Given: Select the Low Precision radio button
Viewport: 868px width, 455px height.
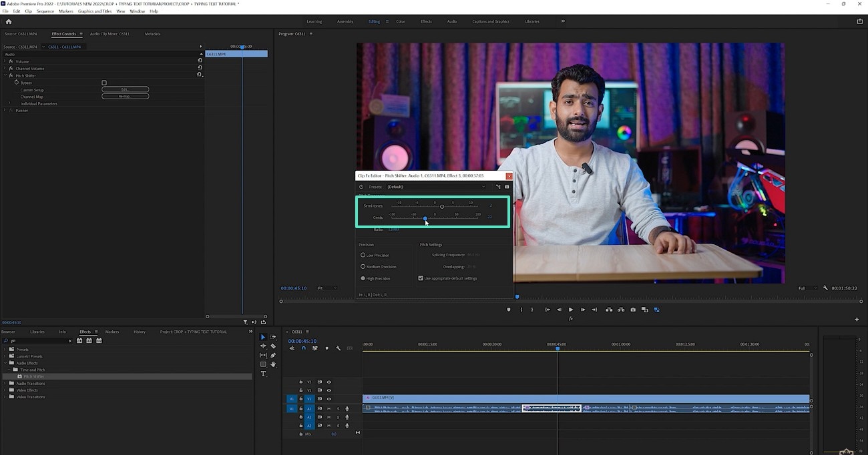Looking at the screenshot, I should [x=363, y=255].
